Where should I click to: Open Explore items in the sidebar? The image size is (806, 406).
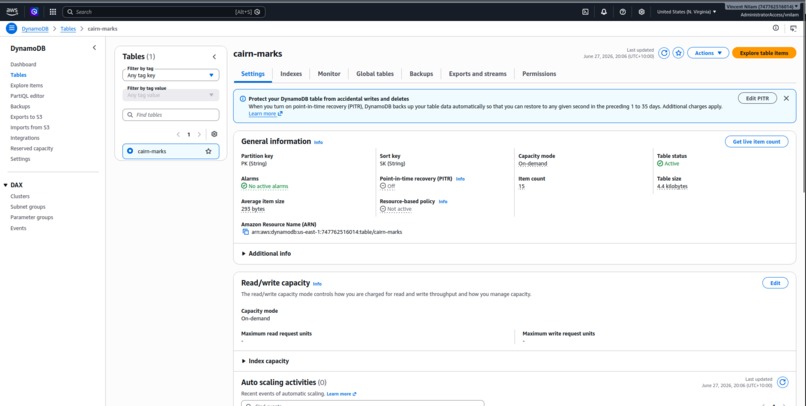click(27, 85)
